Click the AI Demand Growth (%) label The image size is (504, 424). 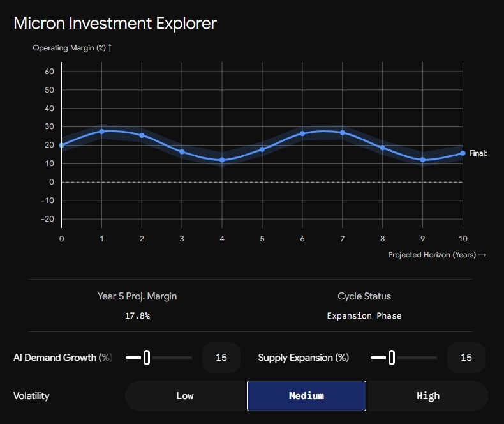(63, 358)
